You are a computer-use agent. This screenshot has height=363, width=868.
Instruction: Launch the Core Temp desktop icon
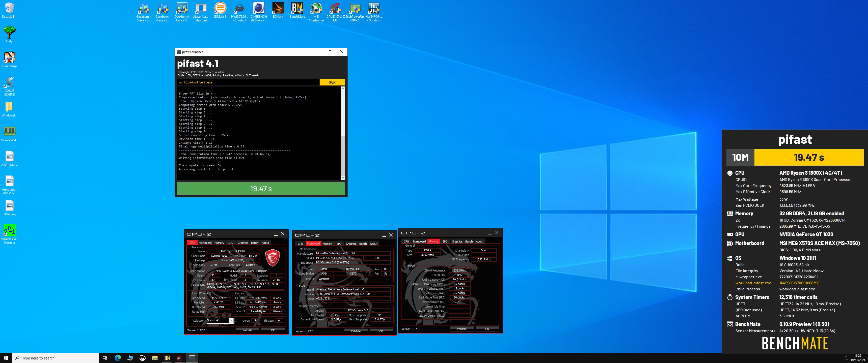(9, 59)
